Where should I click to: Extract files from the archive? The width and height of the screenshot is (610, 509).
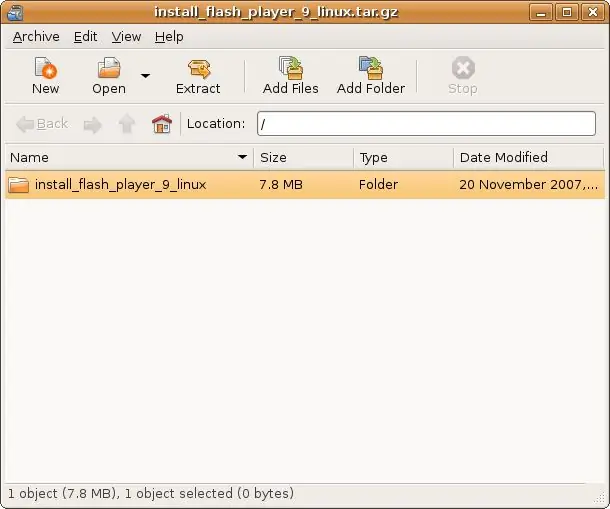198,76
